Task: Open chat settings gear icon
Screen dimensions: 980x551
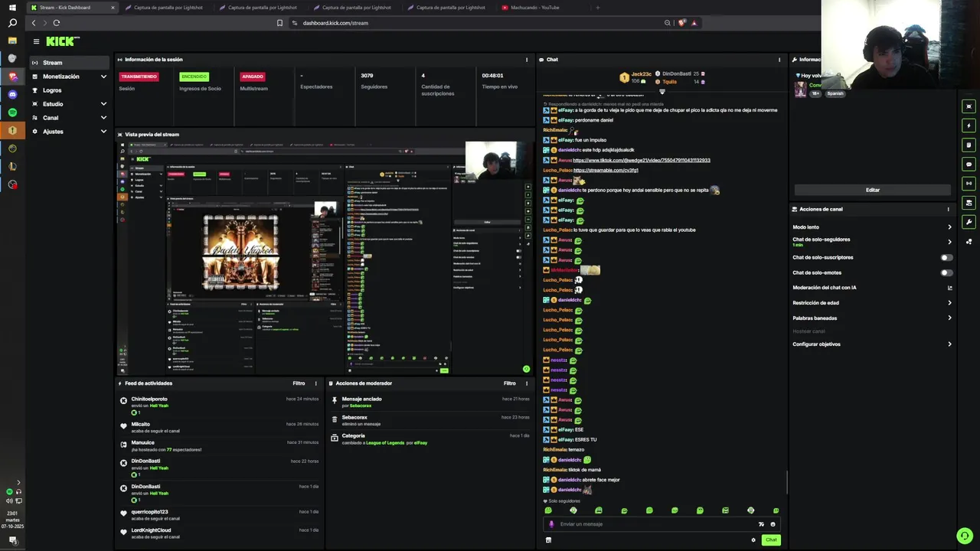Action: pyautogui.click(x=753, y=540)
